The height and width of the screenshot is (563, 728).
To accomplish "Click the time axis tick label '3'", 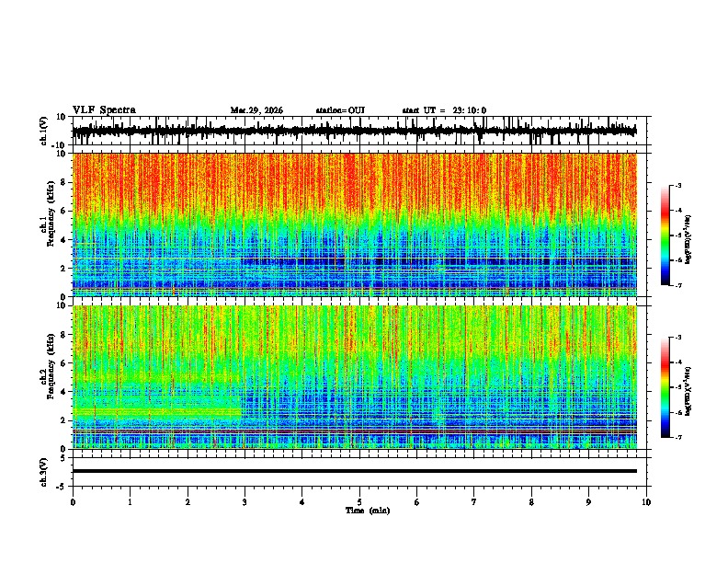I will (245, 502).
